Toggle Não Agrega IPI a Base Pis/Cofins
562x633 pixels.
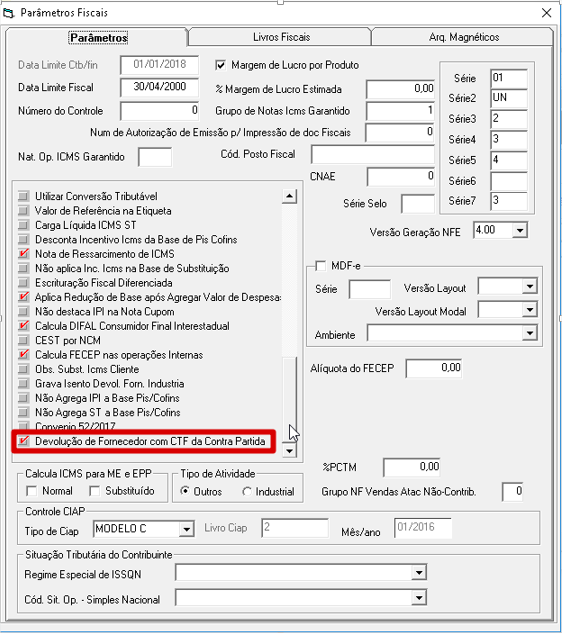(x=23, y=398)
